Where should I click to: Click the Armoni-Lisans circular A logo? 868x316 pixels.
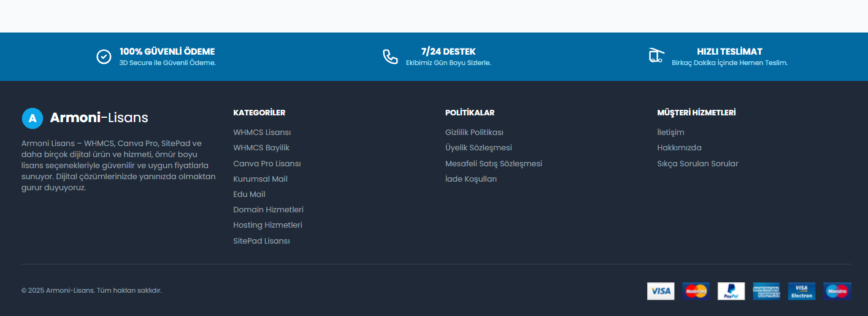point(33,118)
